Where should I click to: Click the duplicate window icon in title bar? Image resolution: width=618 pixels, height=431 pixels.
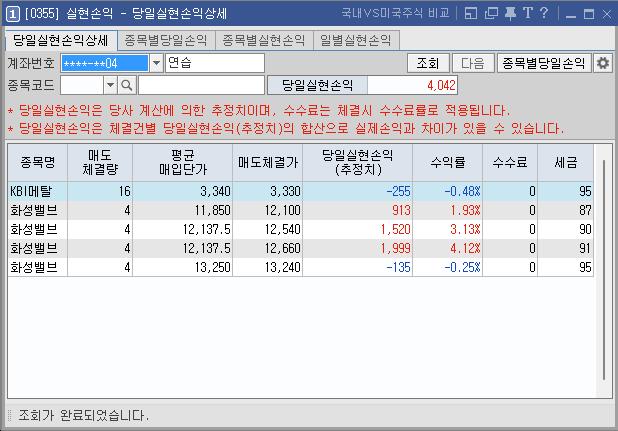[x=491, y=14]
